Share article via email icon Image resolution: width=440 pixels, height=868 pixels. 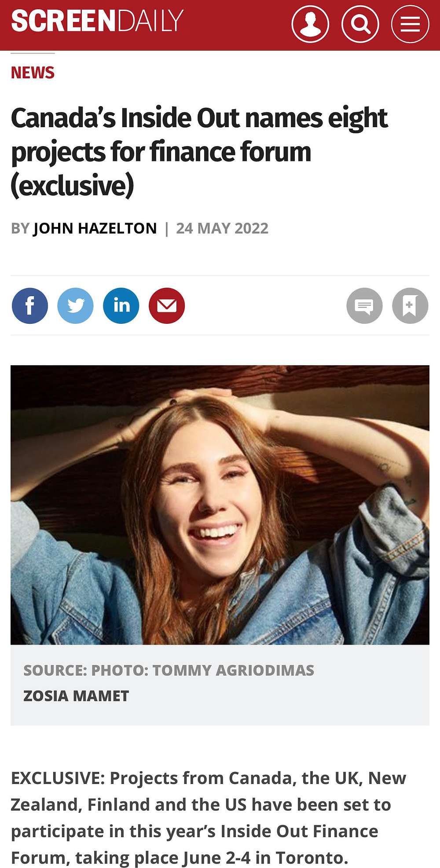167,306
